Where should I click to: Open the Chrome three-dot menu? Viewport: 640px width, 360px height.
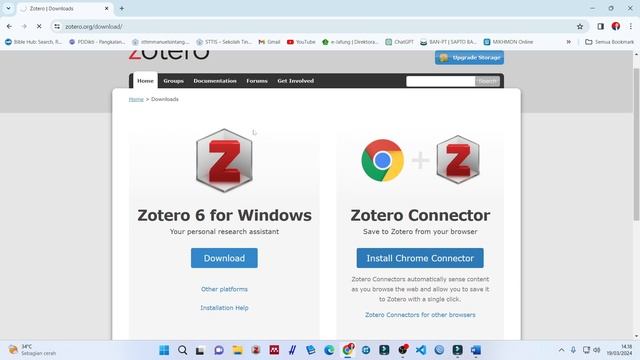click(630, 27)
